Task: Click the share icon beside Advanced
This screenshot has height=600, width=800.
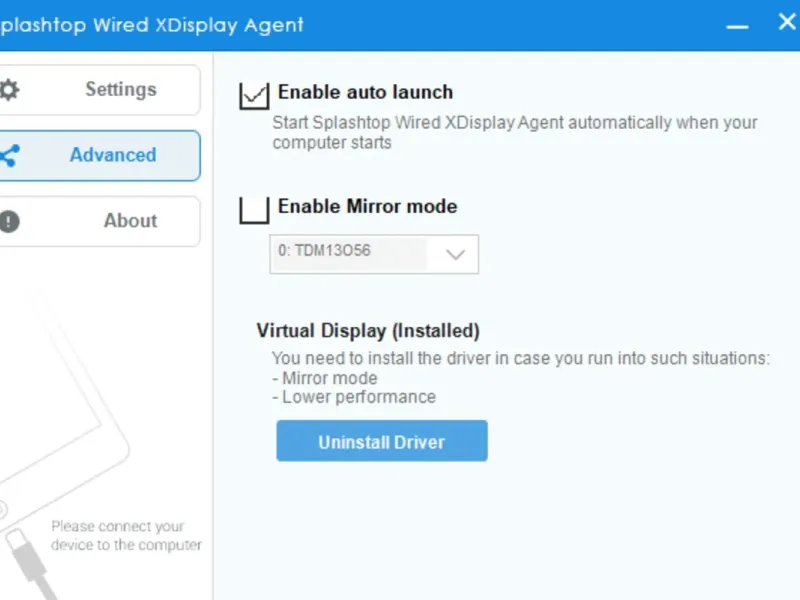Action: (x=9, y=156)
